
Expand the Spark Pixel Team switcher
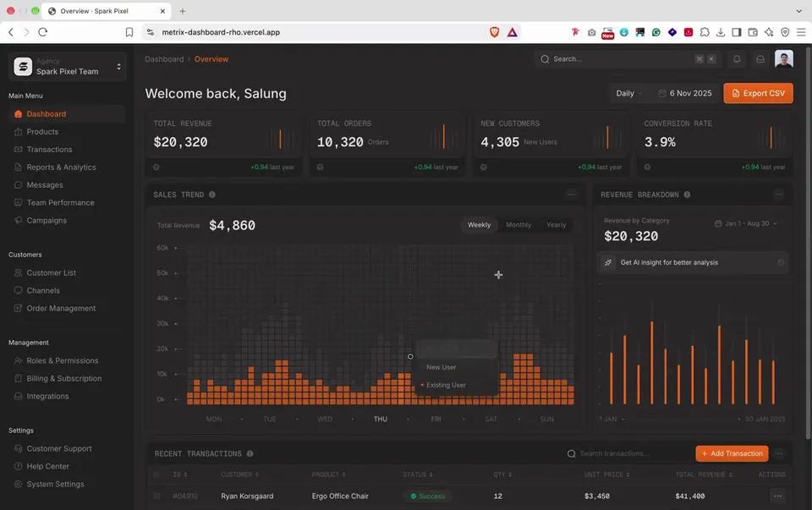click(x=68, y=67)
